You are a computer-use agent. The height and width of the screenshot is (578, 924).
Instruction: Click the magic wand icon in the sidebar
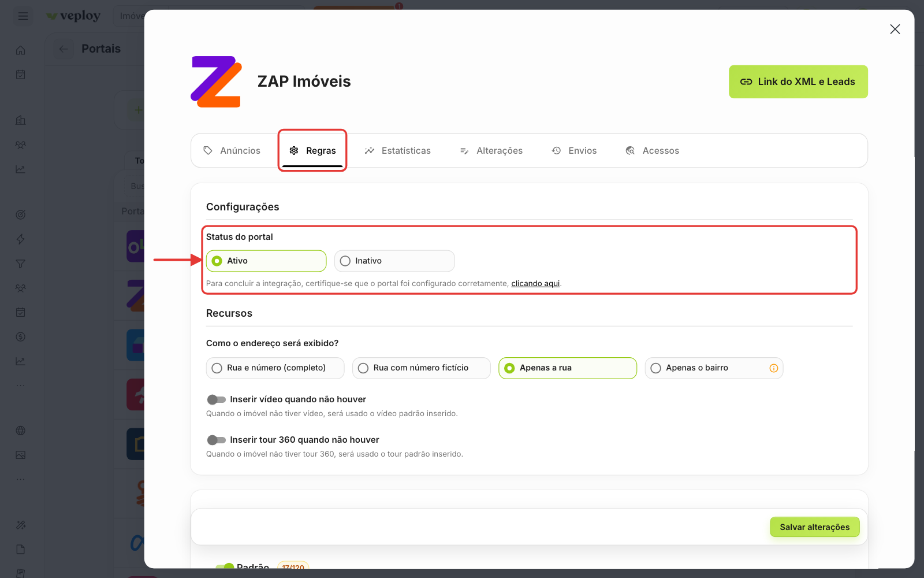[21, 525]
